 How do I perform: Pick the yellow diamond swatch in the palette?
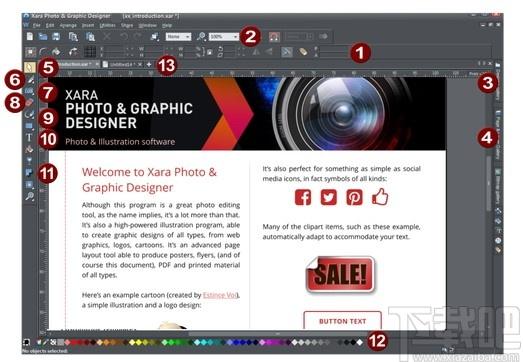(x=138, y=342)
